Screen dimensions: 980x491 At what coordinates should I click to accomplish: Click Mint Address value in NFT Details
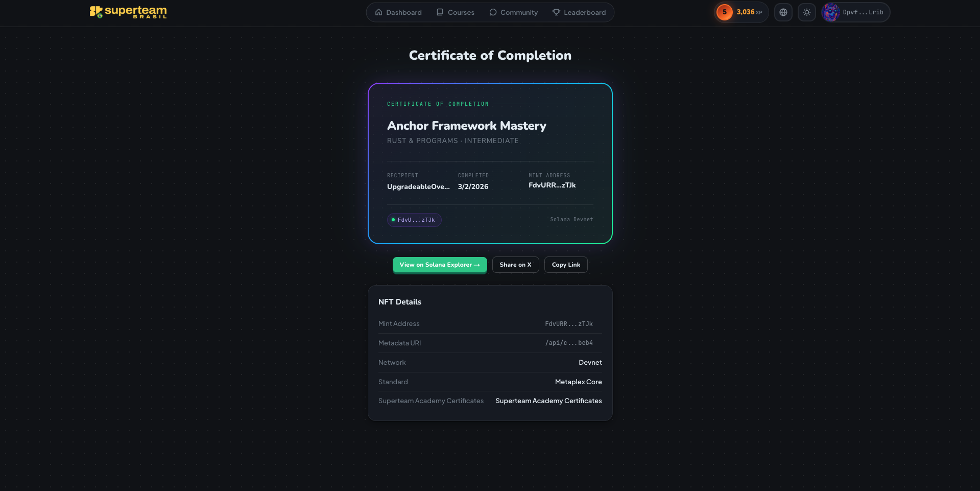point(569,324)
